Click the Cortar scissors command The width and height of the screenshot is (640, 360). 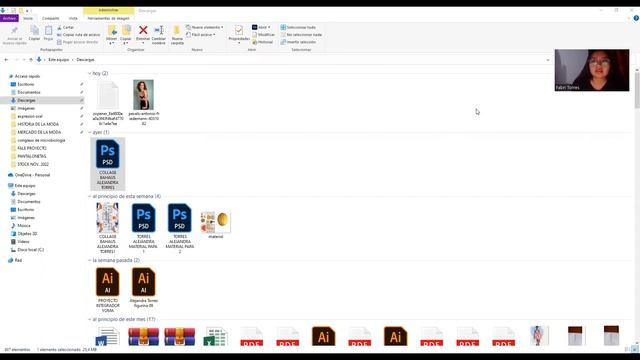click(65, 27)
